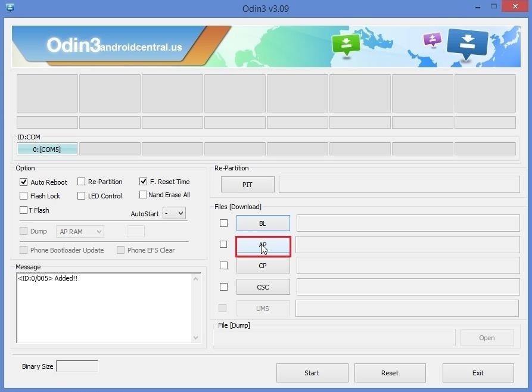
Task: Check the Nand Erase All box
Action: [x=143, y=194]
